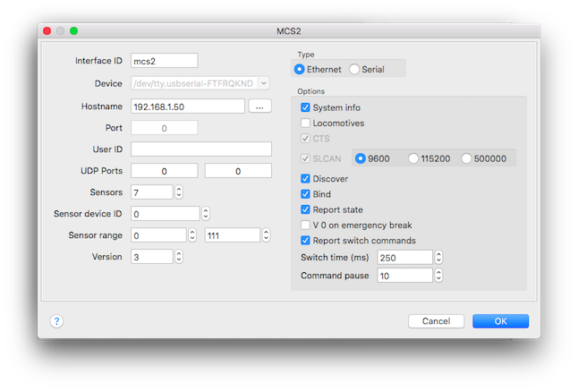Select the 500000 baud rate option
Image resolution: width=578 pixels, height=392 pixels.
point(467,158)
